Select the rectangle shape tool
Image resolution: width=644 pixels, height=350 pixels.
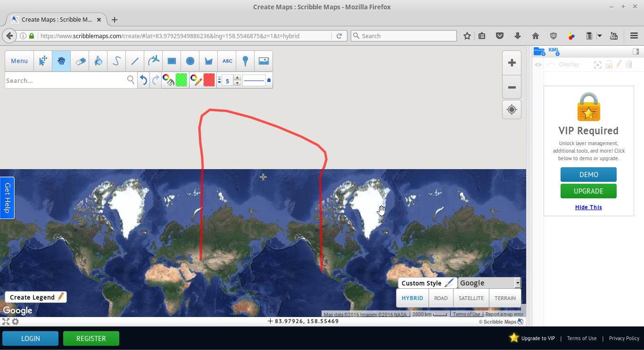172,61
